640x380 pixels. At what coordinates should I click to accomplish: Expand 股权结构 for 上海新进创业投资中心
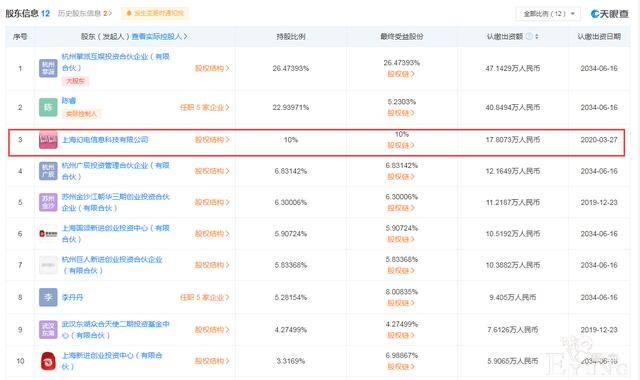212,361
